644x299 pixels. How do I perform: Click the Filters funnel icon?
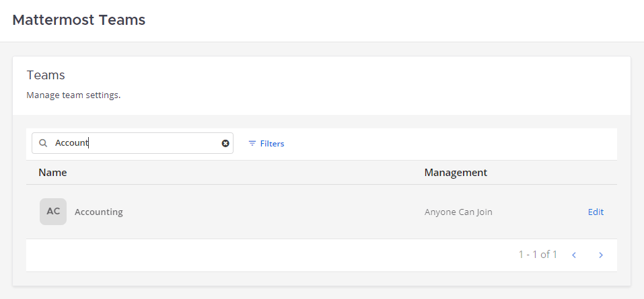point(252,144)
